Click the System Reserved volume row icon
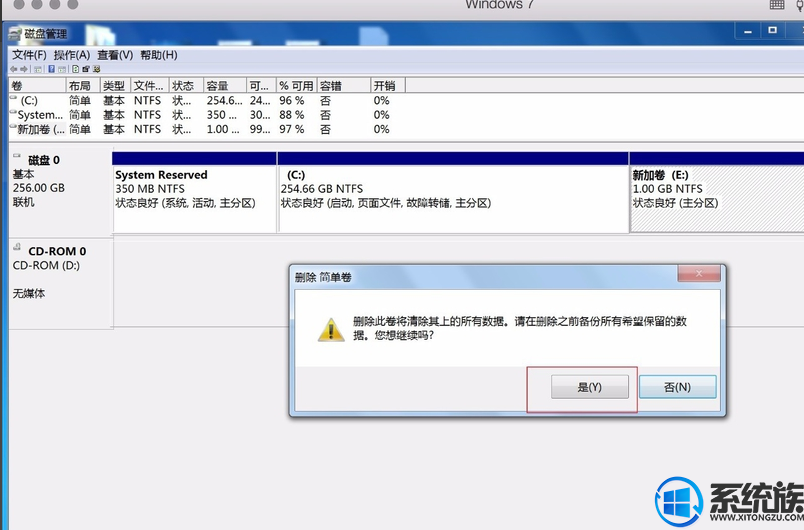The height and width of the screenshot is (530, 804). click(13, 113)
